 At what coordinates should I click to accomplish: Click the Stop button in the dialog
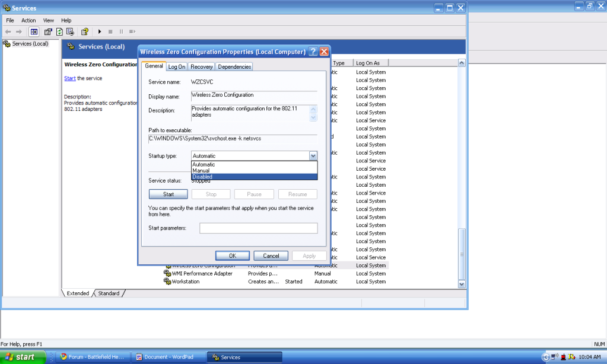pyautogui.click(x=211, y=194)
